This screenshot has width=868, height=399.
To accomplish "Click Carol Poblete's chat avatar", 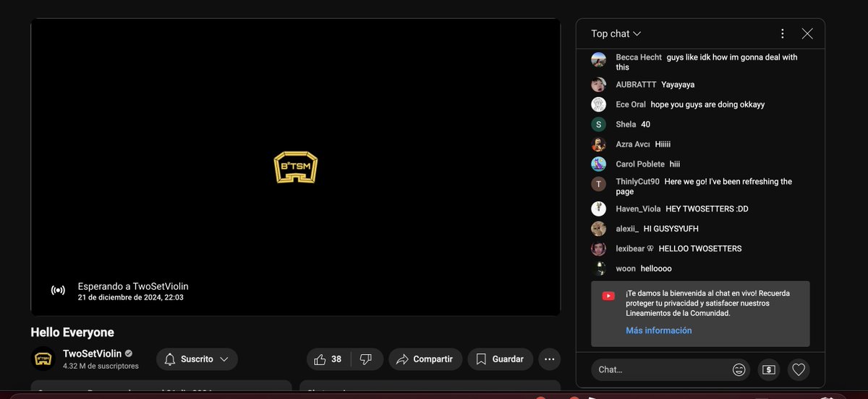I will [598, 164].
